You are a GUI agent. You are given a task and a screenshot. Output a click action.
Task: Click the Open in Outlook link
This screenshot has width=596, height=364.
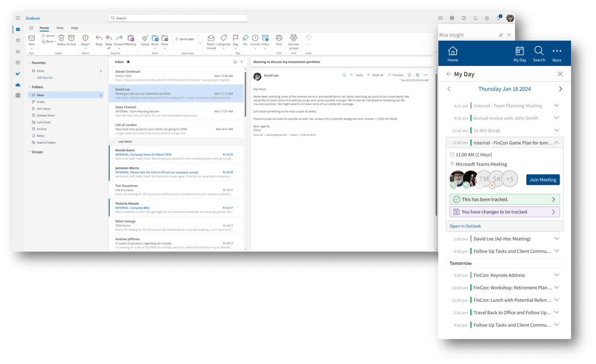(x=465, y=226)
